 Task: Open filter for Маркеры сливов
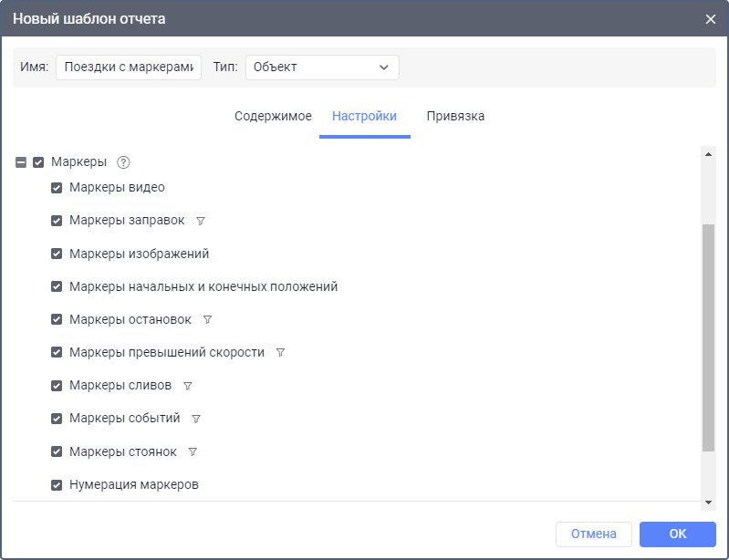187,386
